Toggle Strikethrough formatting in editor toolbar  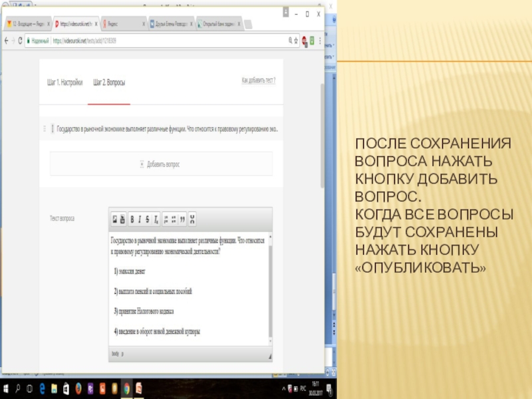148,219
